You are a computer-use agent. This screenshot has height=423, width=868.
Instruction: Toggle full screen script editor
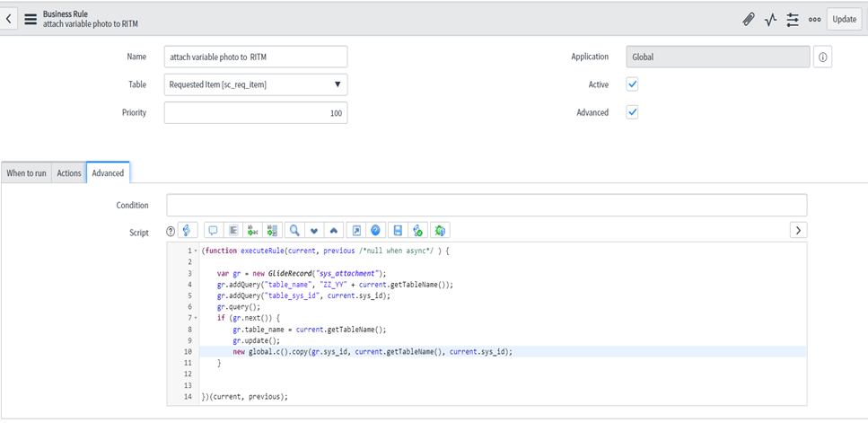tap(356, 230)
